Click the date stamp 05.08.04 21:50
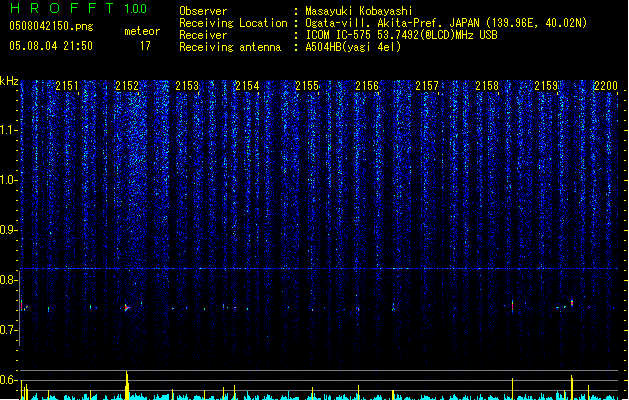The width and height of the screenshot is (629, 400). click(x=51, y=46)
